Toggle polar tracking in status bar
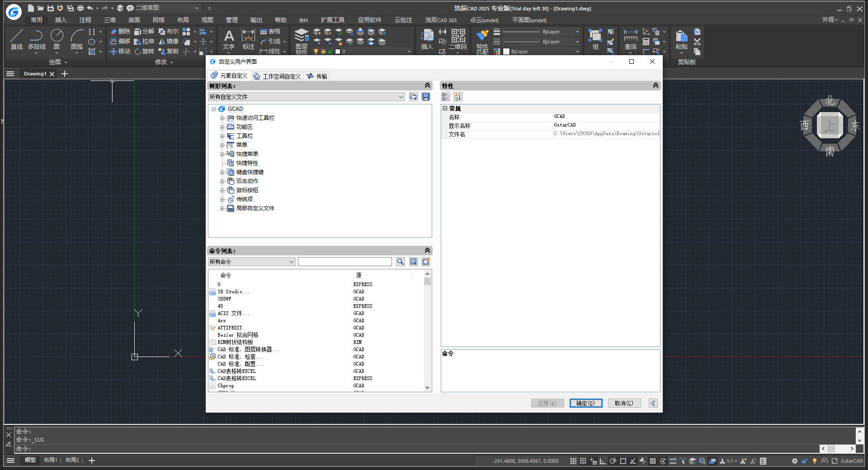Viewport: 868px width, 470px height. [613, 461]
